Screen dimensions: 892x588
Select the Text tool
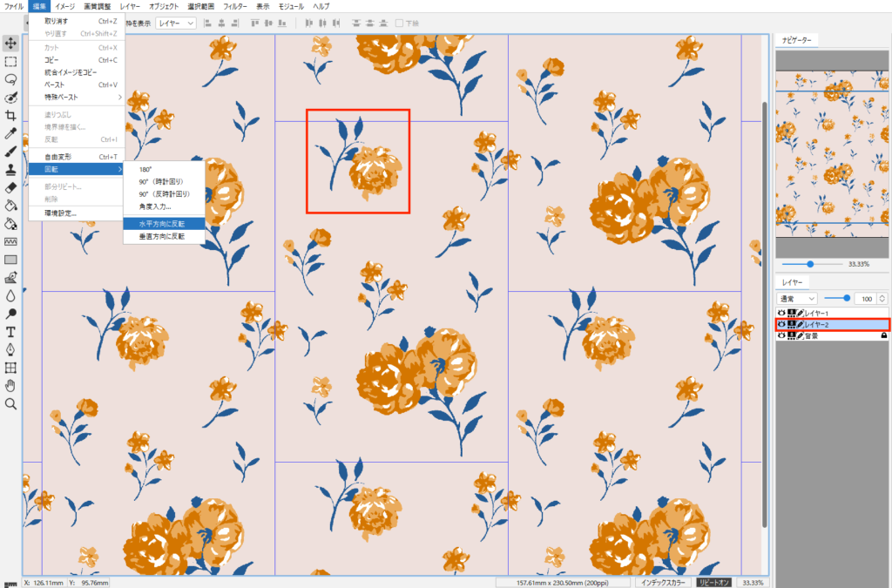coord(10,332)
